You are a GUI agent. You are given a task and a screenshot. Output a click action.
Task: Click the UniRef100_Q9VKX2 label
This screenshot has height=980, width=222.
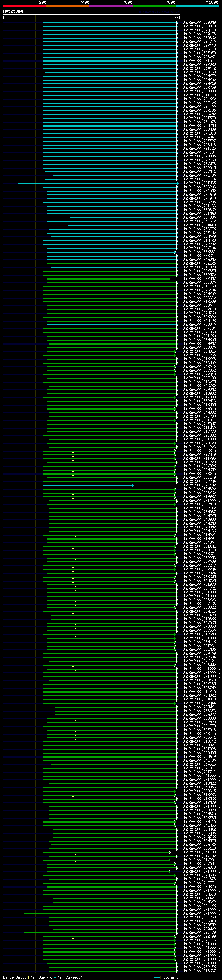pos(199,508)
